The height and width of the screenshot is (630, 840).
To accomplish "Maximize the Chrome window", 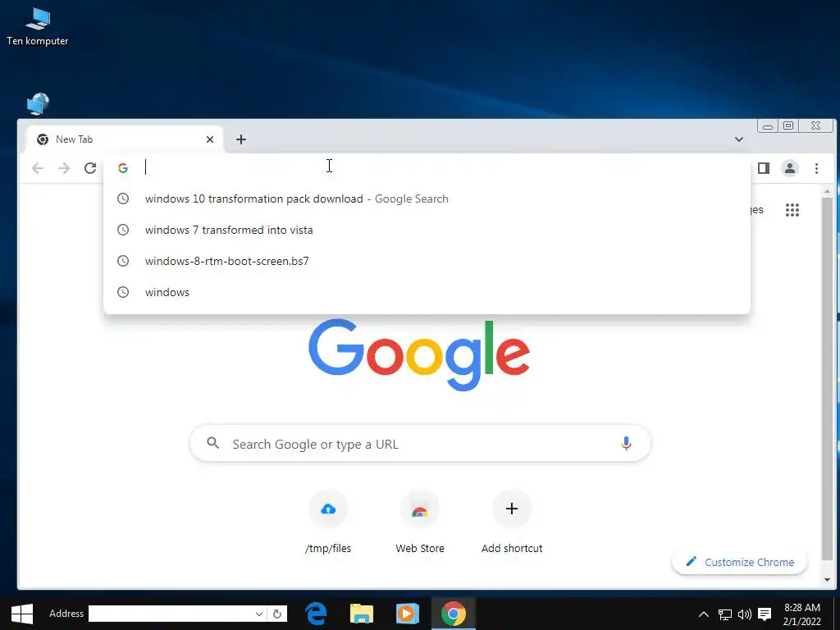I will (788, 126).
